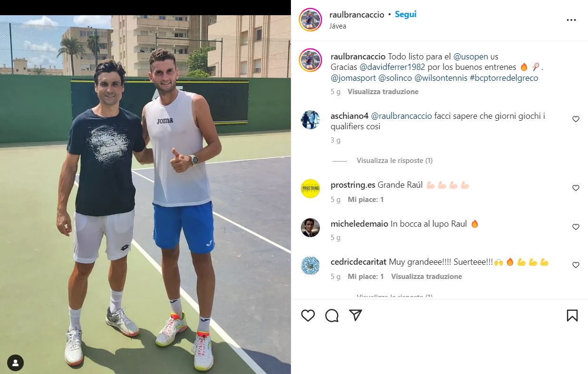Viewport: 588px width, 374px height.
Task: View prostring.es profile avatar
Action: click(310, 189)
